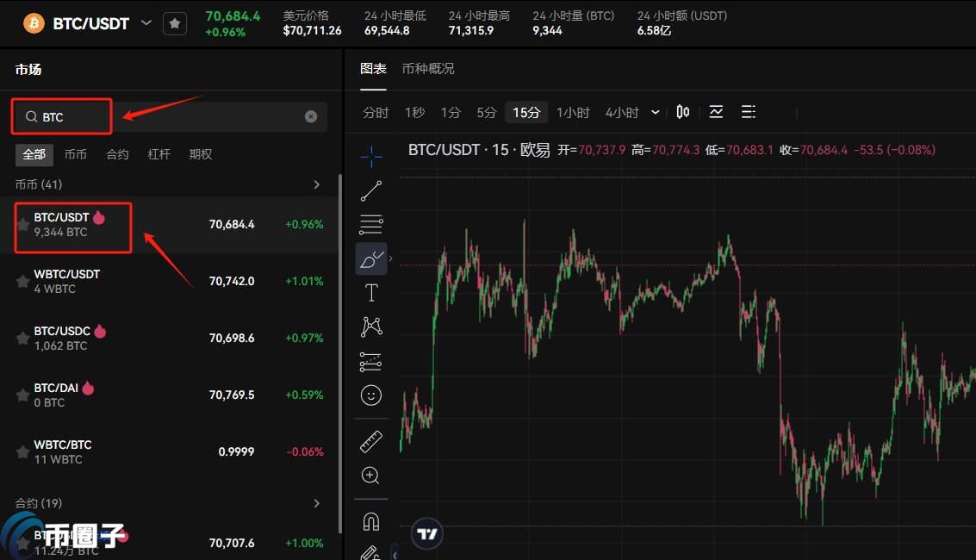Click the fire hot icon beside BTC/USDC
Screen dimensions: 976x560
[x=100, y=331]
